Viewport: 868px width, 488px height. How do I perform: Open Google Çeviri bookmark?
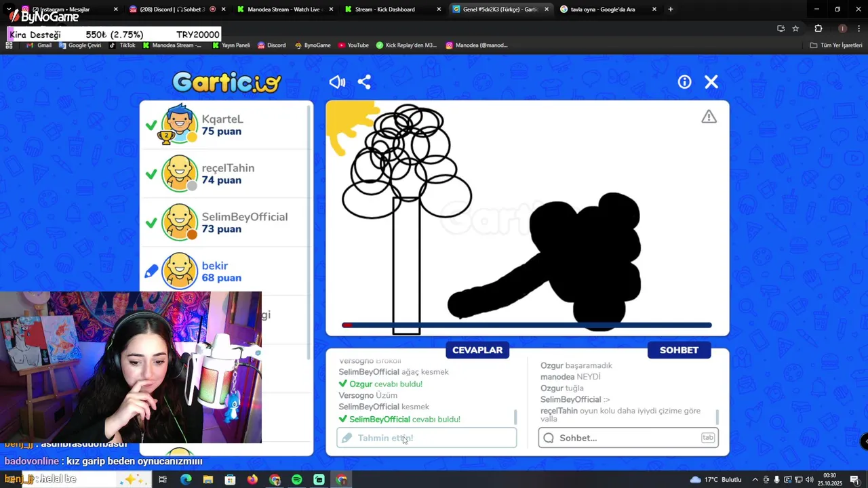click(x=80, y=45)
